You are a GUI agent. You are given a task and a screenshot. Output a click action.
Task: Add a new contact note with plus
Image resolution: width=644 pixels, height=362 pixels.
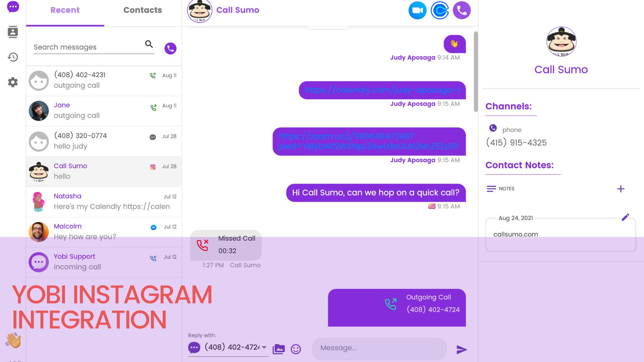[x=621, y=189]
